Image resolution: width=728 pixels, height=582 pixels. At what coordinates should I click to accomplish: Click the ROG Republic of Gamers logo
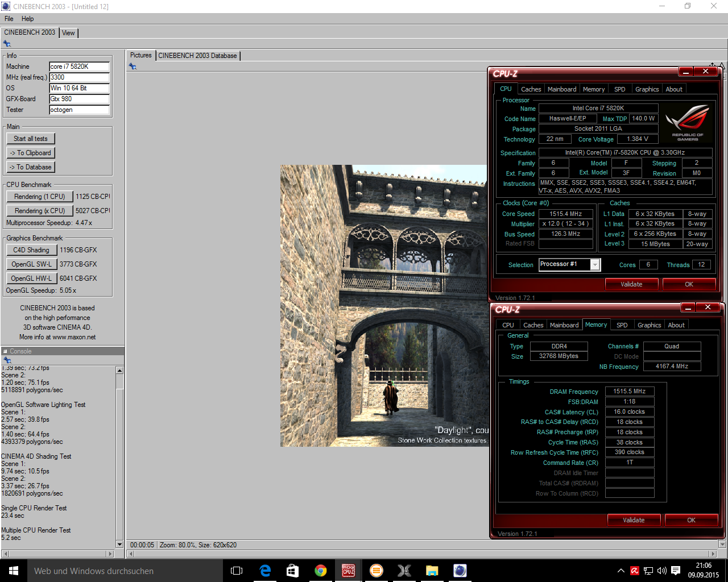pyautogui.click(x=687, y=123)
